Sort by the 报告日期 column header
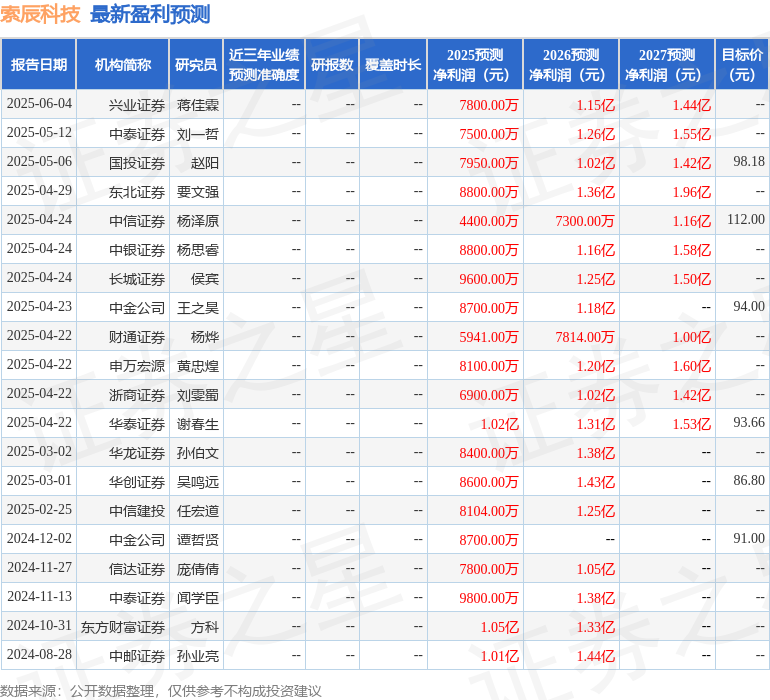Viewport: 770px width, 700px height. click(39, 65)
